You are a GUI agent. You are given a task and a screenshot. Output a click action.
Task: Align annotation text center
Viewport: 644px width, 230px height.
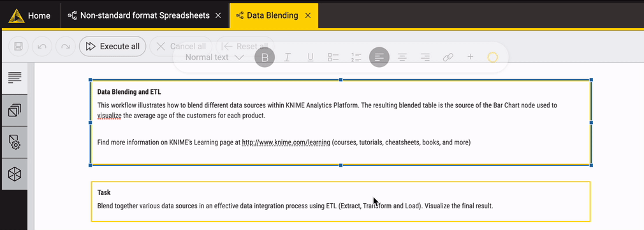[402, 57]
